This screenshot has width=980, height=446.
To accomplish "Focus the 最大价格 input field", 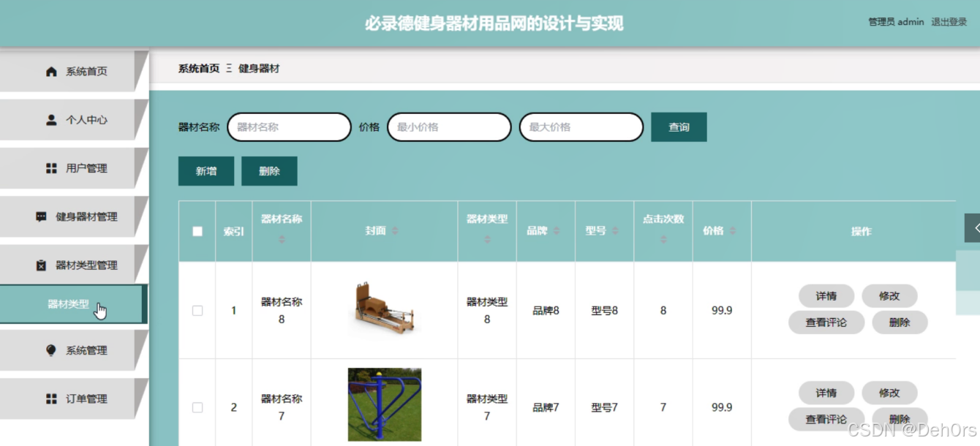I will tap(581, 127).
